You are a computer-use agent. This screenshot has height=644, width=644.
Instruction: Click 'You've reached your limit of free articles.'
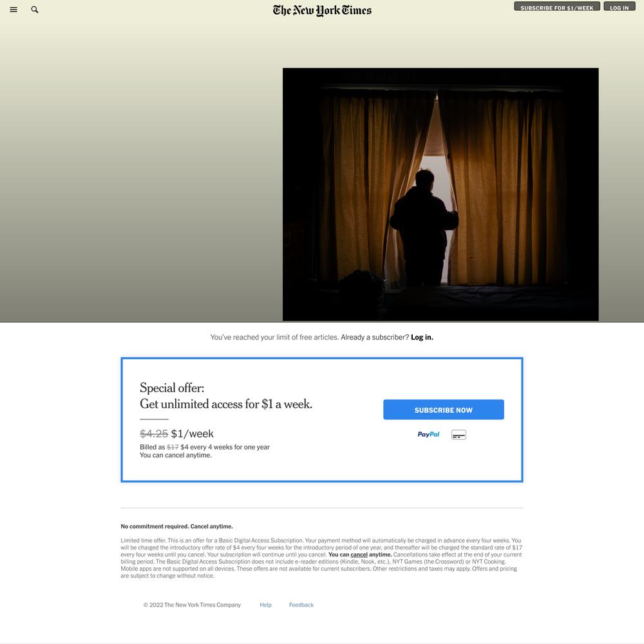(x=274, y=337)
